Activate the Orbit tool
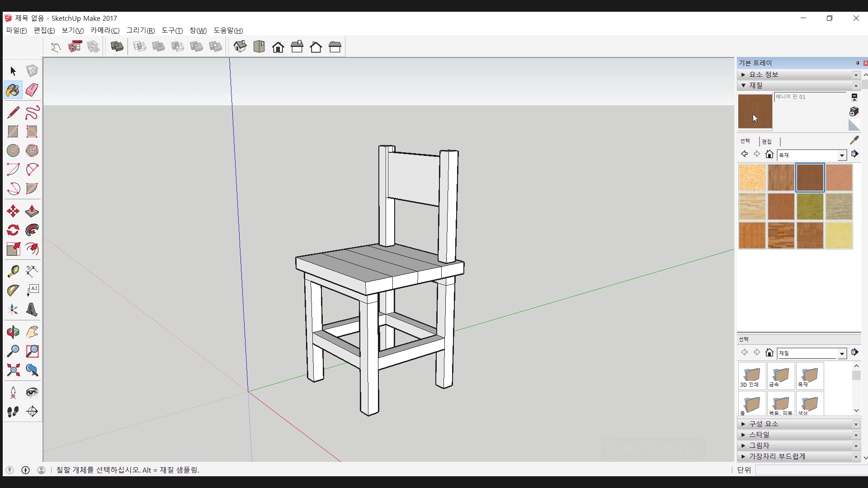 13,332
